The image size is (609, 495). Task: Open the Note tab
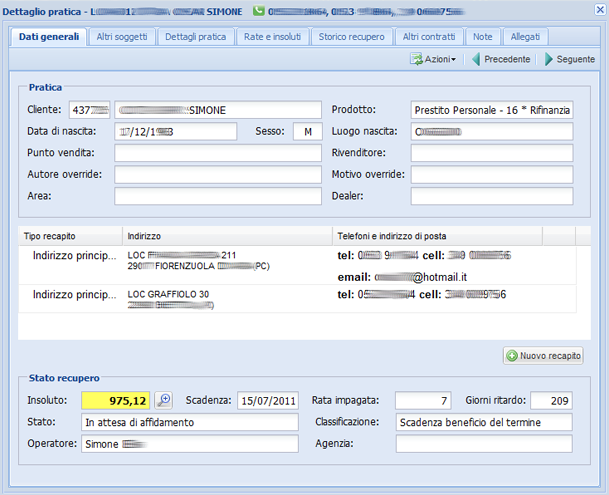click(482, 37)
